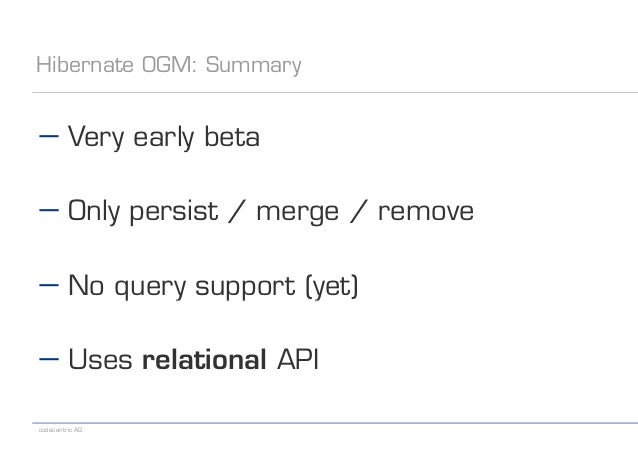Click the bold word relational
Viewport: 638px width, 451px height.
click(204, 359)
